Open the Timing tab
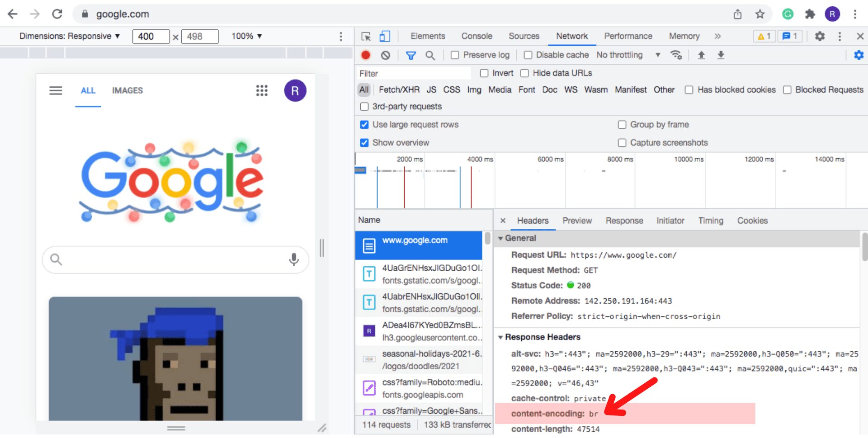Viewport: 868px width, 438px height. click(x=711, y=221)
